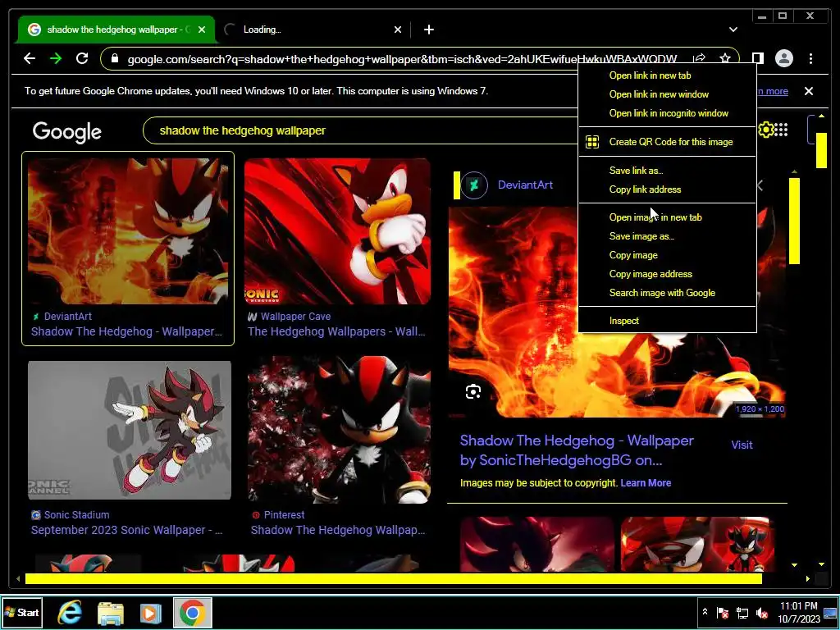Screen dimensions: 840x630
Task: Close the shadow the hedgehog wallpaper tab
Action: coord(202,30)
